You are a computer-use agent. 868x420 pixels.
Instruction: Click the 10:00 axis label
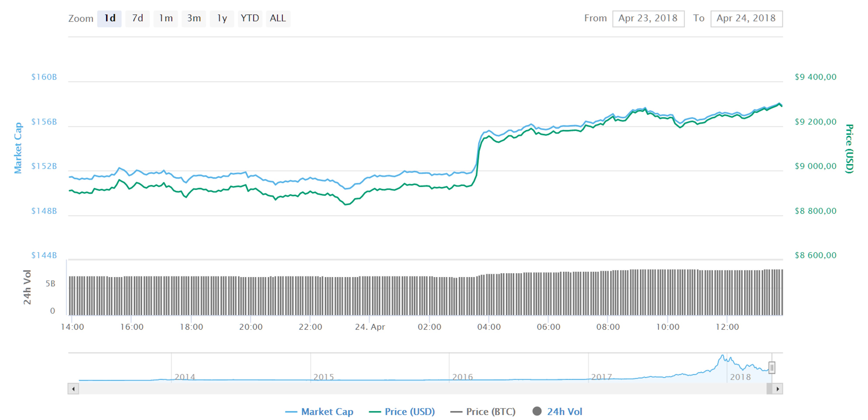pos(667,327)
